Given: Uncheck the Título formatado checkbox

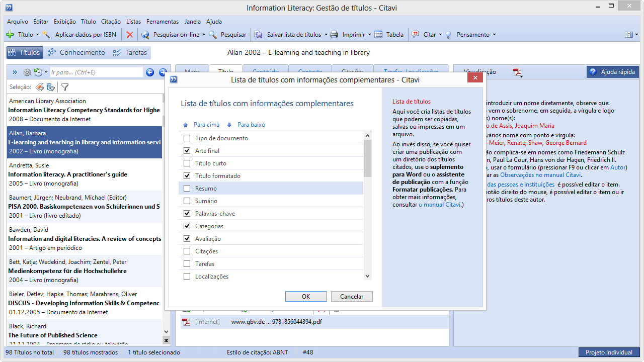Looking at the screenshot, I should pyautogui.click(x=187, y=176).
